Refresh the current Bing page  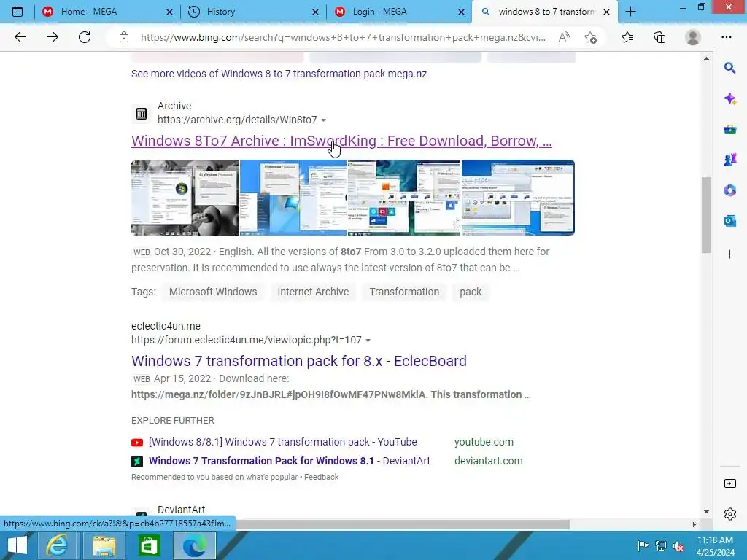pos(85,37)
